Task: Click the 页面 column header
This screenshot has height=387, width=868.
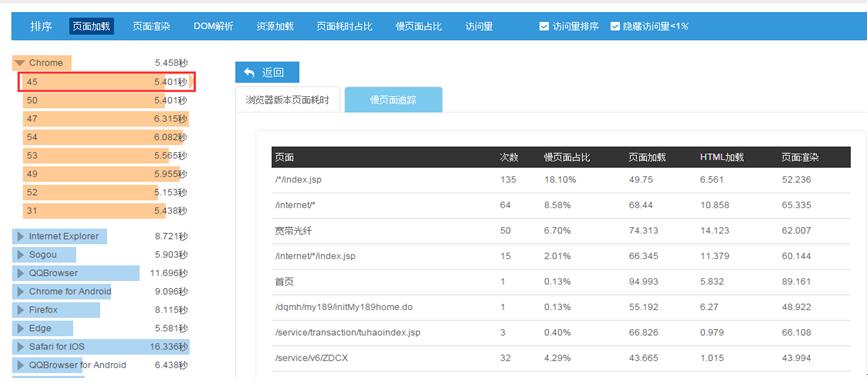Action: [x=285, y=158]
